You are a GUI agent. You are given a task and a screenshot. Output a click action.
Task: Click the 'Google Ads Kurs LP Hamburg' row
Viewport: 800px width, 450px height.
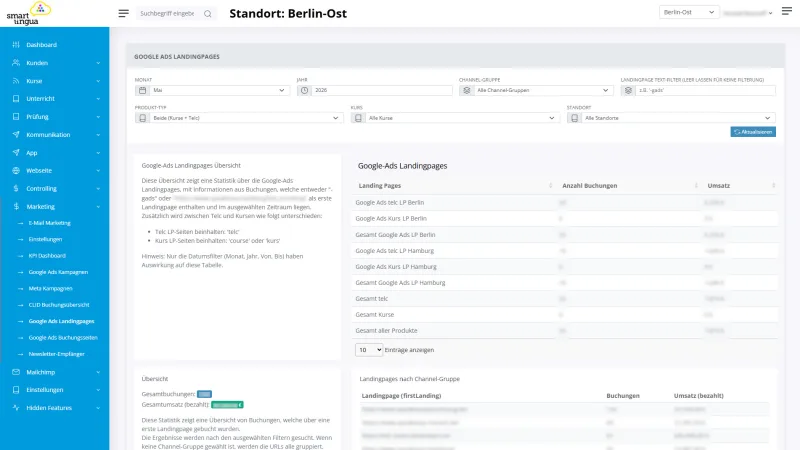tap(565, 266)
